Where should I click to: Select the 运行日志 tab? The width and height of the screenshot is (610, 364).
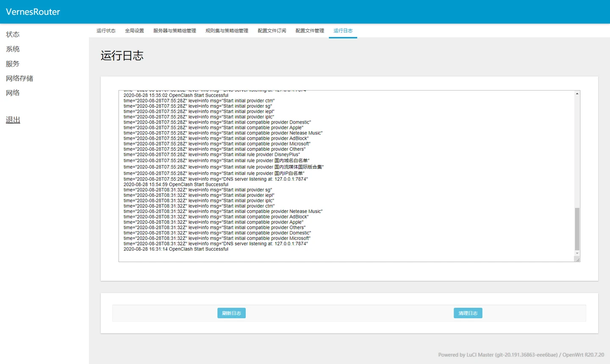click(x=343, y=30)
